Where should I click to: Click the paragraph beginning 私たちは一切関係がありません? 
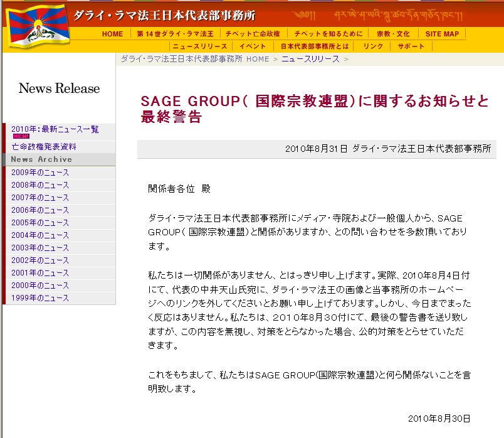[x=309, y=310]
